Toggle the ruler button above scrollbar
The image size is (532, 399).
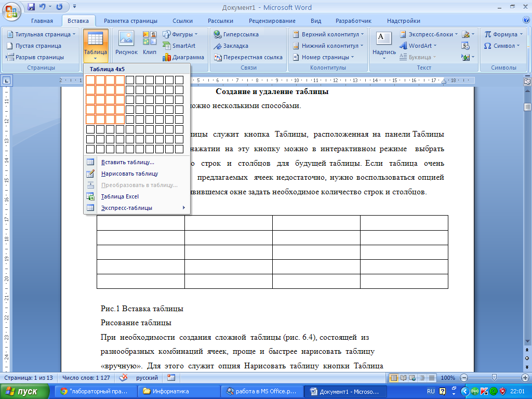pyautogui.click(x=527, y=82)
